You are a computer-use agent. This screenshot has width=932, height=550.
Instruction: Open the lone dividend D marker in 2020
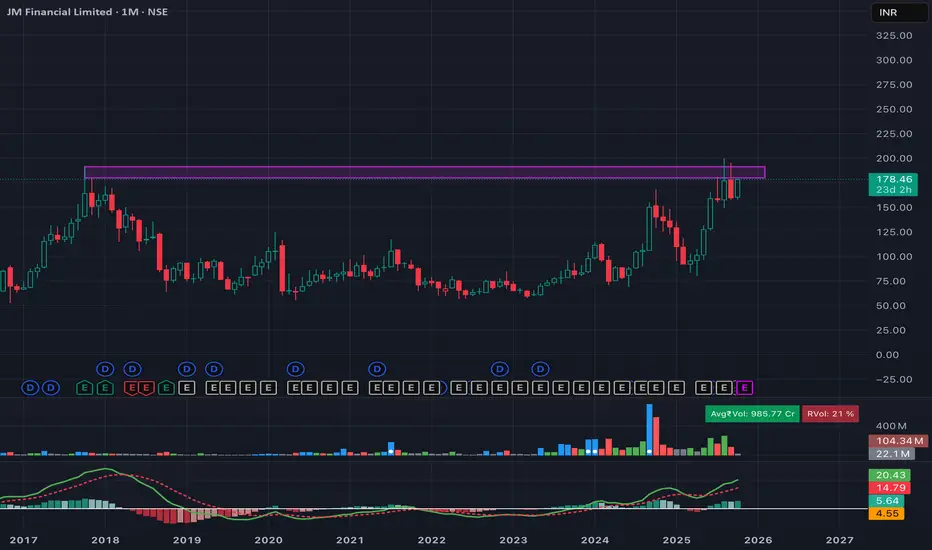[295, 369]
